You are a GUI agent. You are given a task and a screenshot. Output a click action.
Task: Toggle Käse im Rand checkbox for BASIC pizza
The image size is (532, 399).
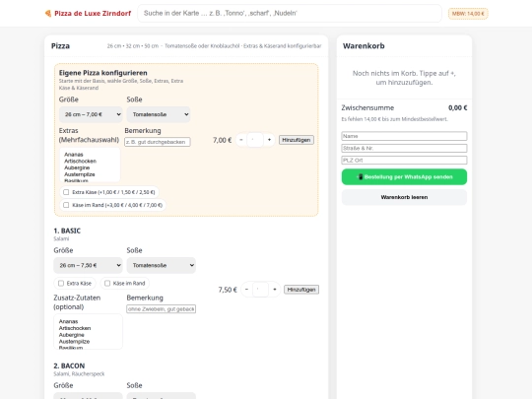107,284
